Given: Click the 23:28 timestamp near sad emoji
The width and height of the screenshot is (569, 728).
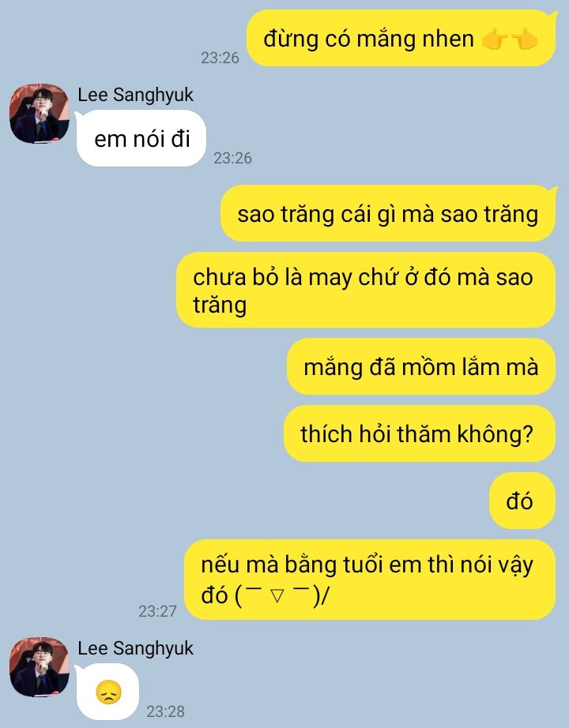Looking at the screenshot, I should (165, 711).
